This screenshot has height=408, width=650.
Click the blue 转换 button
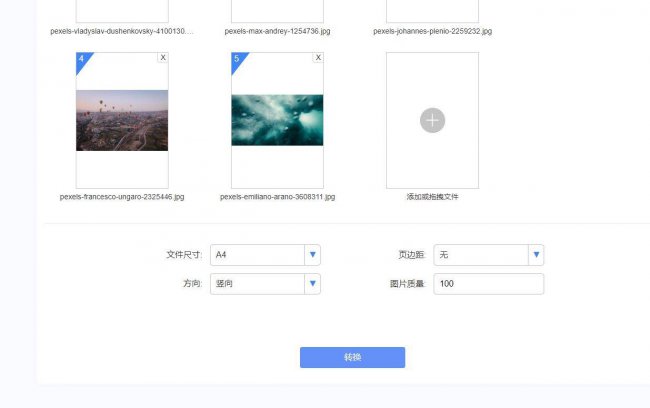coord(352,357)
